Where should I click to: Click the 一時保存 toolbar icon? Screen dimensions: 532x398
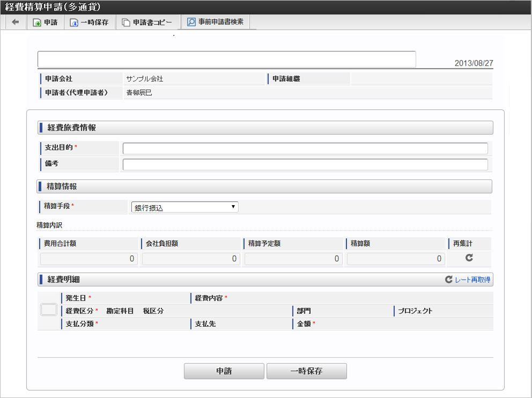pos(74,23)
